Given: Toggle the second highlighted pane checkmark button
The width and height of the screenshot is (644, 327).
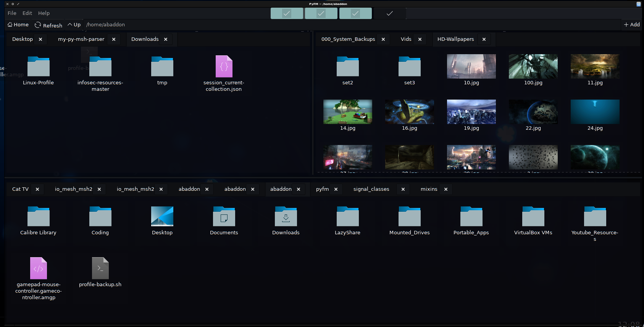Looking at the screenshot, I should tap(321, 13).
